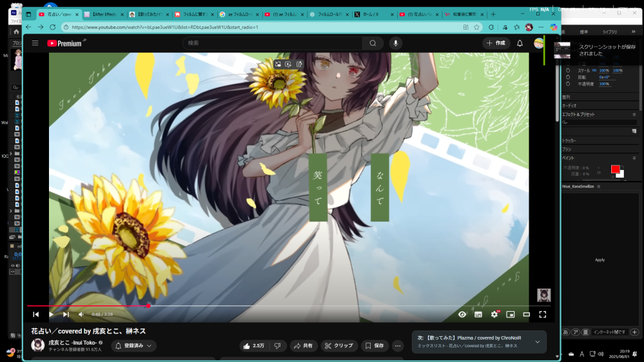Toggle subtitles with the captions button
644x362 pixels.
(x=478, y=314)
